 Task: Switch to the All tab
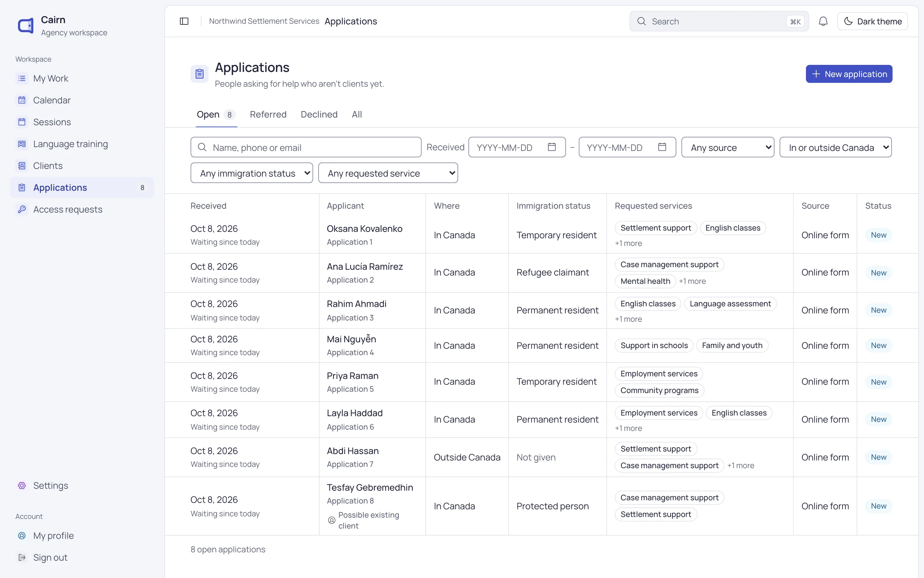[357, 114]
